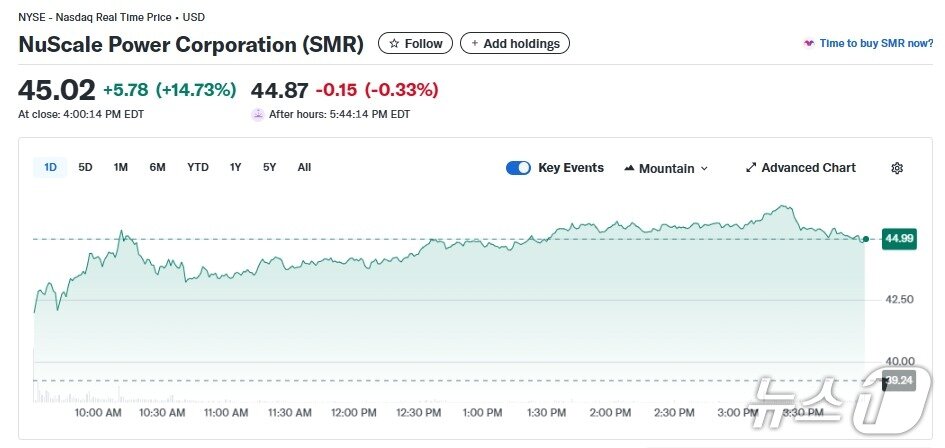Open the Time to buy SMR now link
Viewport: 945px width, 448px height.
click(x=876, y=44)
